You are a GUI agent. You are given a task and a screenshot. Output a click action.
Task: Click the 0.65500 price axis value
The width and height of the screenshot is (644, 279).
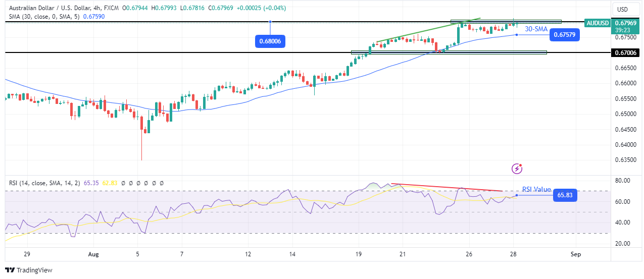625,98
